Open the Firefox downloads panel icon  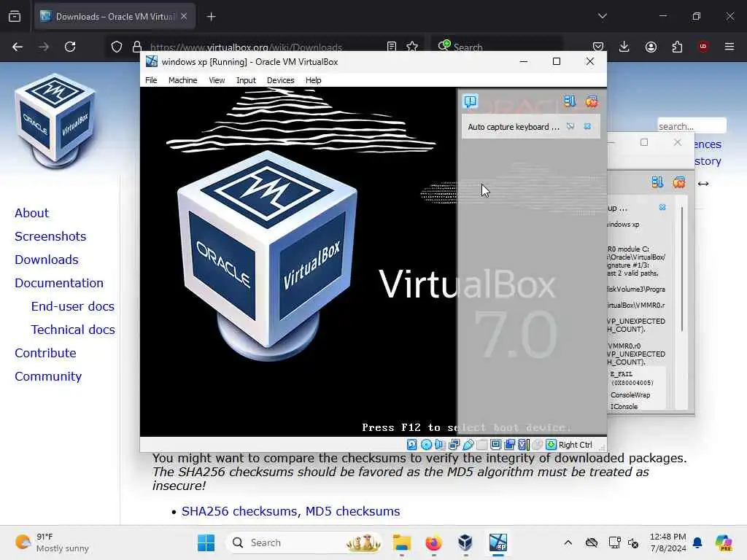point(624,47)
